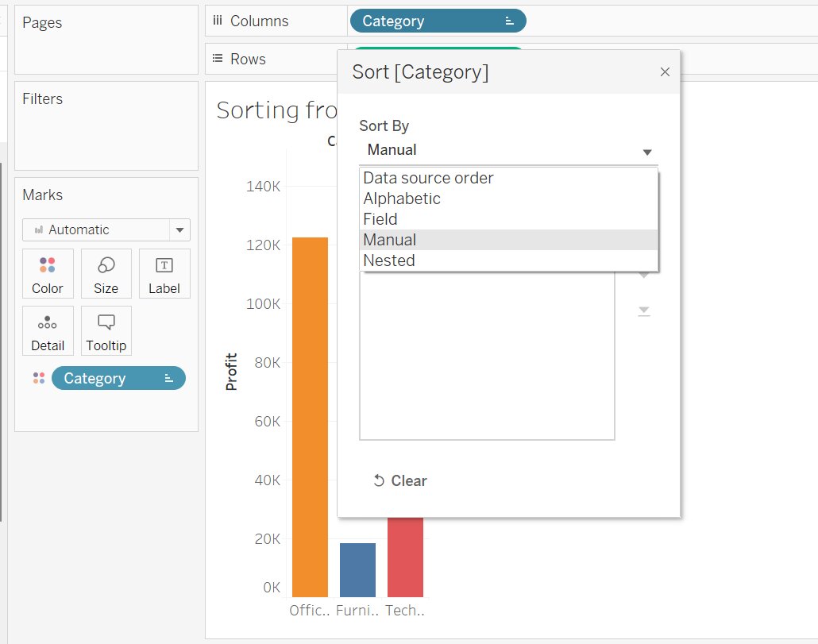The height and width of the screenshot is (644, 818).
Task: Open the Label marks card
Action: coord(164,273)
